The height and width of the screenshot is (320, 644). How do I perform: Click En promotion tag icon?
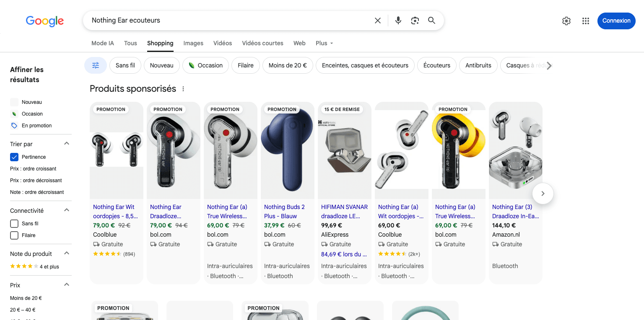(14, 126)
